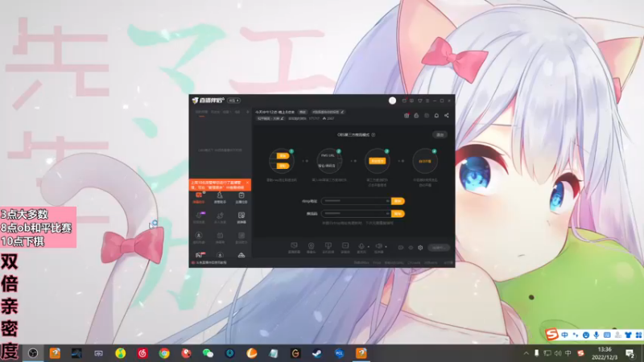Viewport: 644px width, 362px height.
Task: Toggle the eye preview icon in the bottom toolbar
Action: pyautogui.click(x=411, y=248)
